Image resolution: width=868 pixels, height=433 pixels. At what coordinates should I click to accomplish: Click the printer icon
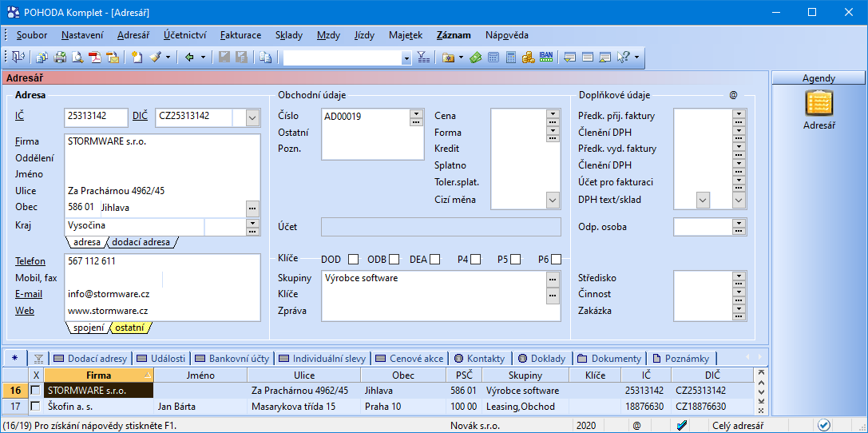tap(60, 57)
